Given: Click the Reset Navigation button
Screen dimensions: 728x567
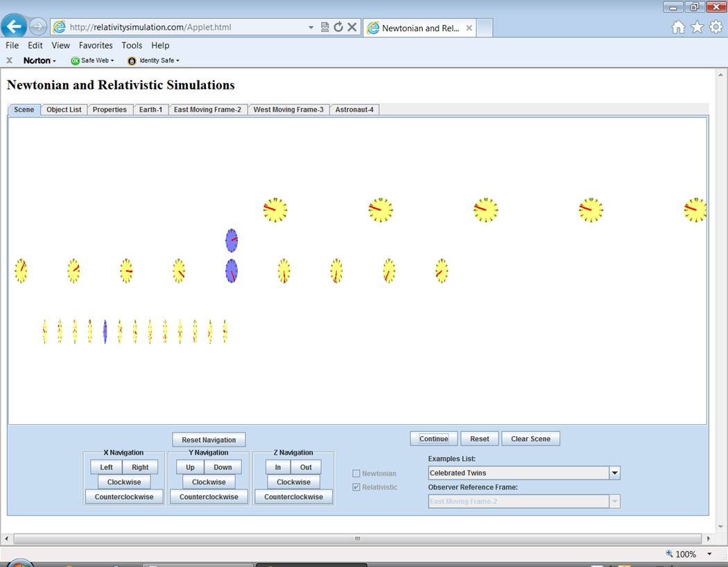Looking at the screenshot, I should coord(209,439).
